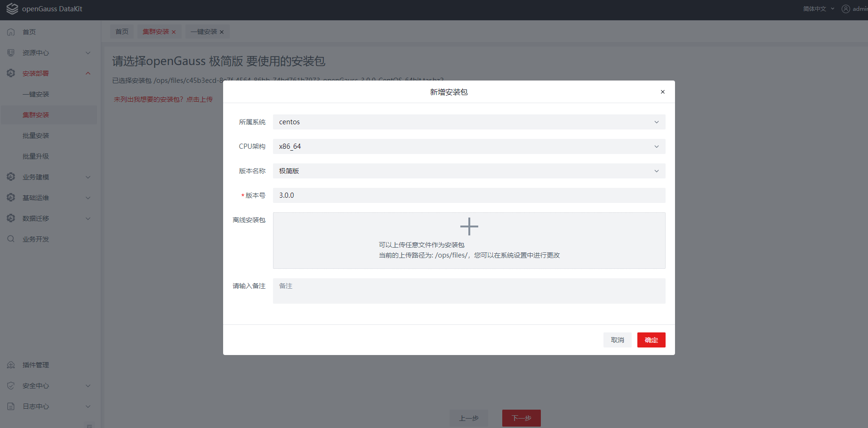Click the admin user avatar icon

coord(845,9)
